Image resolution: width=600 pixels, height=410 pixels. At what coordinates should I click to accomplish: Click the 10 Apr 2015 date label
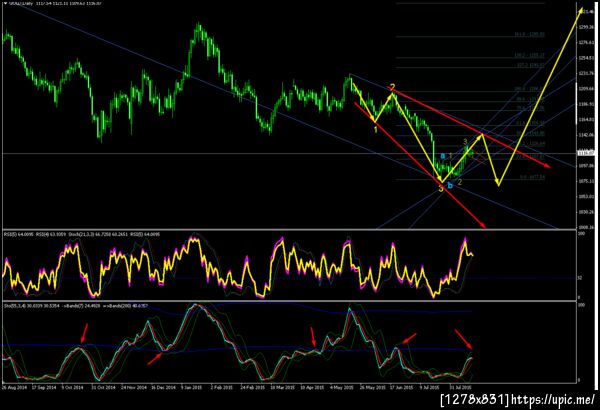coord(312,387)
